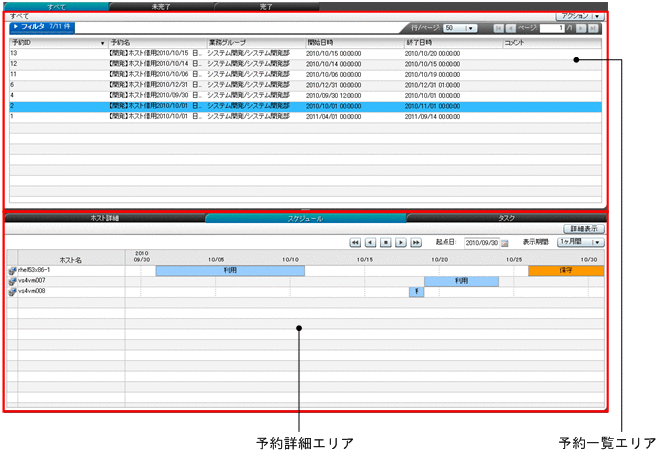
Task: Click the host icon for vs4vm007
Action: coord(12,281)
